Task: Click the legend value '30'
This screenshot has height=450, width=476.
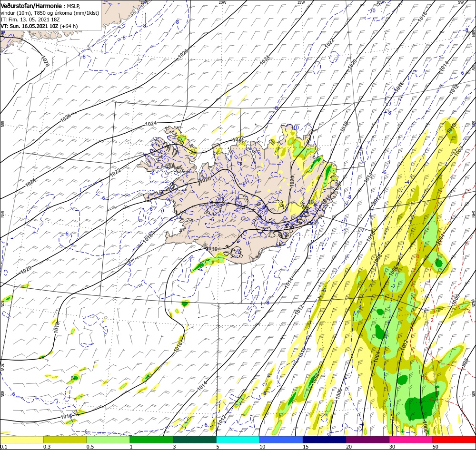Action: tap(392, 446)
